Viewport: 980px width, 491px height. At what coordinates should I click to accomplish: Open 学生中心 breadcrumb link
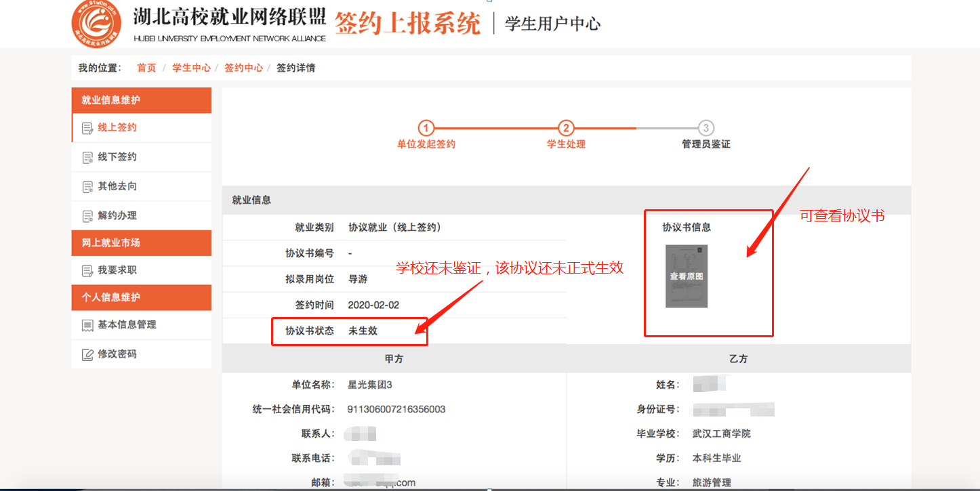pos(191,68)
